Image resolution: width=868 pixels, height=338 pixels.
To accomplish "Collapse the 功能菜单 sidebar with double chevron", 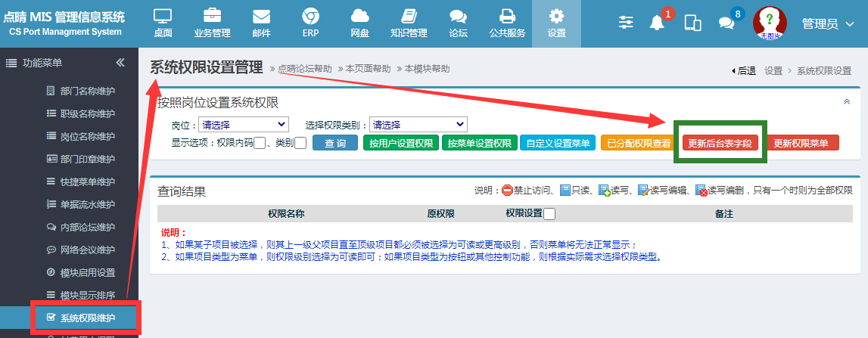I will 120,63.
